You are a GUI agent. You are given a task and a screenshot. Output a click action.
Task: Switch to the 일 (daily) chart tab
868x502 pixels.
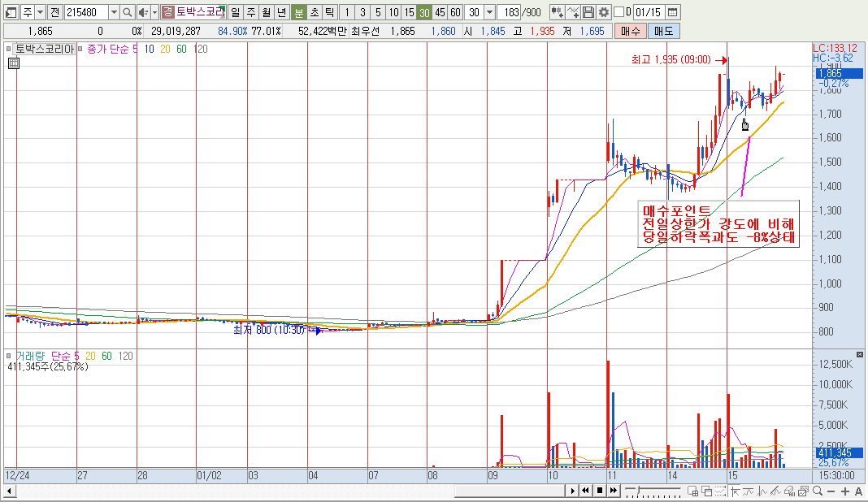235,12
